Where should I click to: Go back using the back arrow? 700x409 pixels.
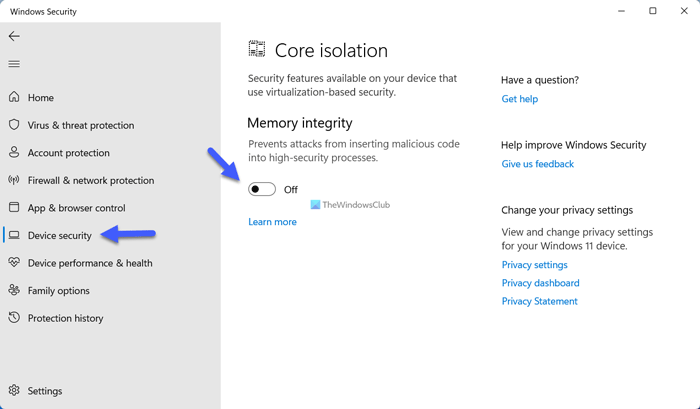tap(14, 36)
